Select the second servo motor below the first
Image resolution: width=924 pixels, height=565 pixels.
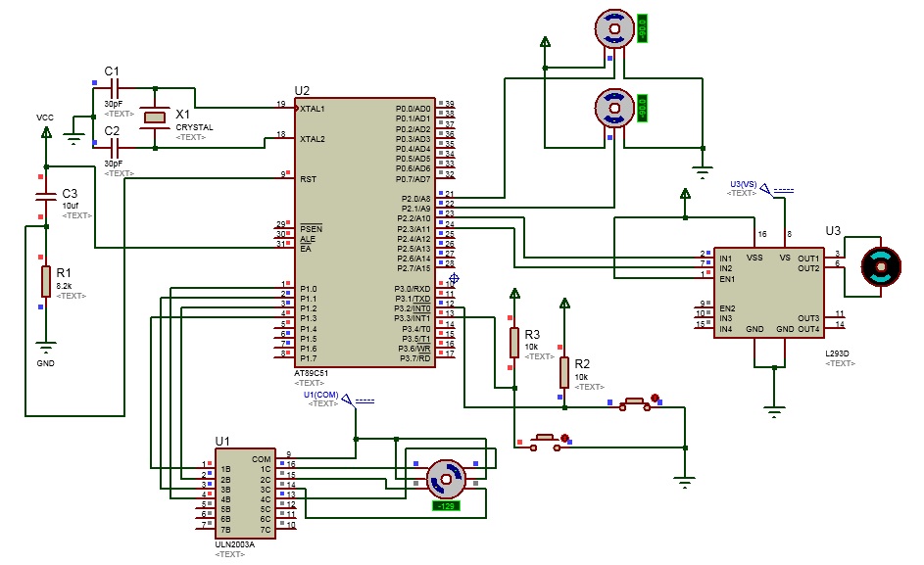click(614, 109)
